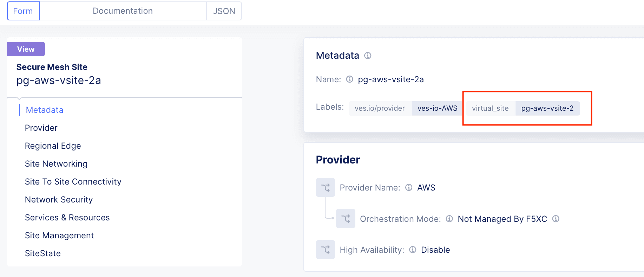Viewport: 644px width, 277px height.
Task: Click info icon after Not Managed By F5XC
Action: coord(556,219)
